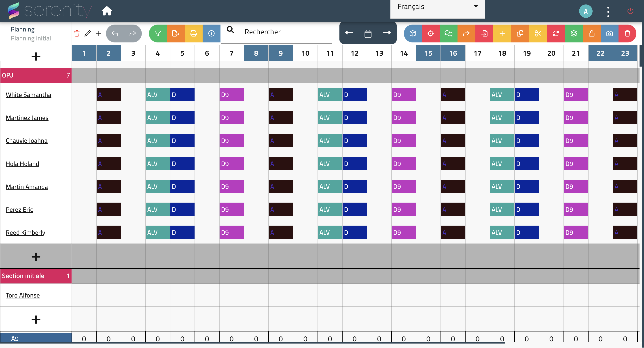Open the three-dot options menu

point(608,11)
